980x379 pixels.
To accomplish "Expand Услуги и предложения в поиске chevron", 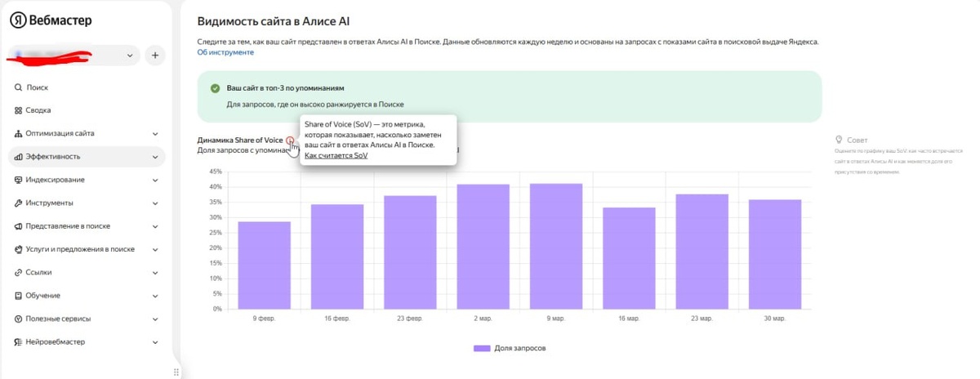I will tap(155, 249).
